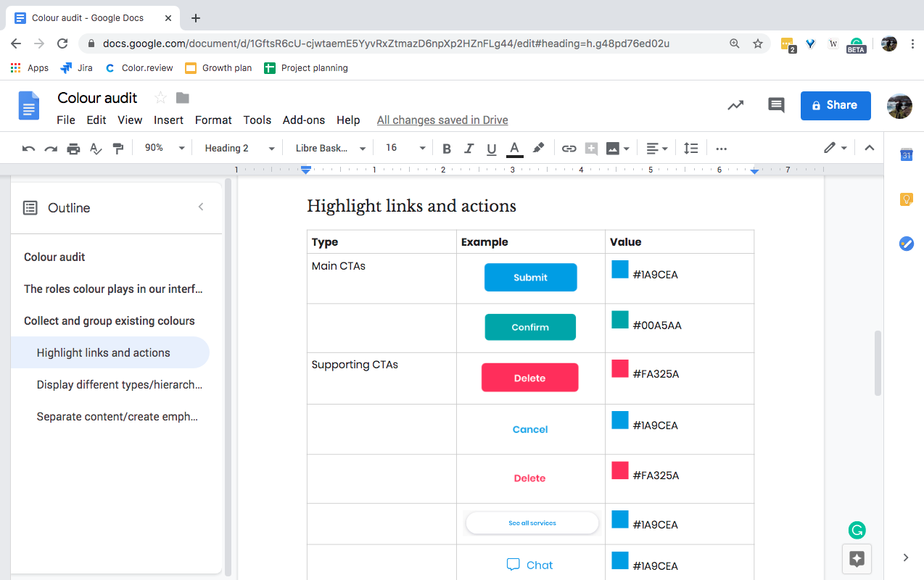Click the Insert link icon
Screen dimensions: 924x580
point(569,149)
